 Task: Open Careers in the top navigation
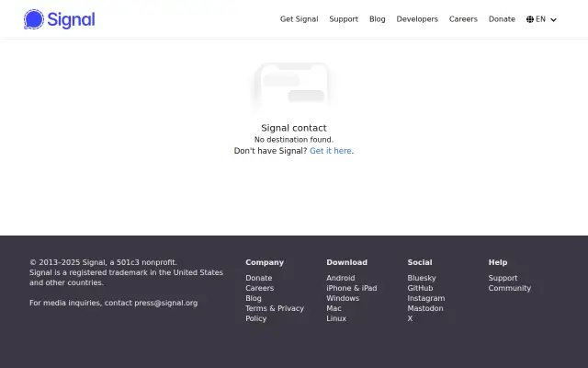pos(463,19)
